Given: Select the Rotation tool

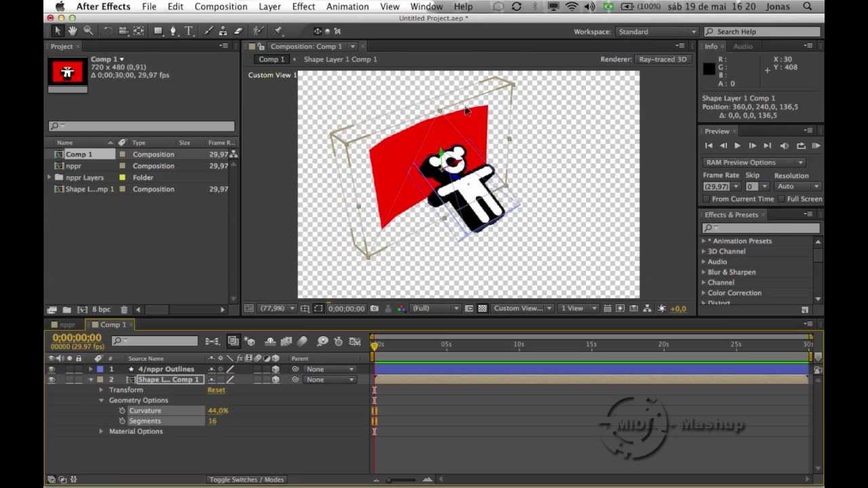Looking at the screenshot, I should pyautogui.click(x=108, y=31).
